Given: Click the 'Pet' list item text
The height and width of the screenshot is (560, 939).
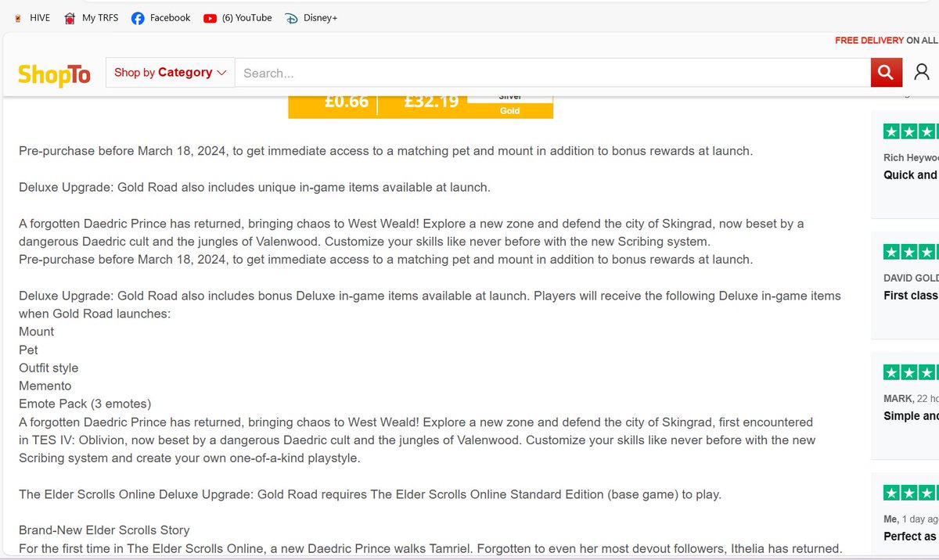Looking at the screenshot, I should [x=28, y=350].
